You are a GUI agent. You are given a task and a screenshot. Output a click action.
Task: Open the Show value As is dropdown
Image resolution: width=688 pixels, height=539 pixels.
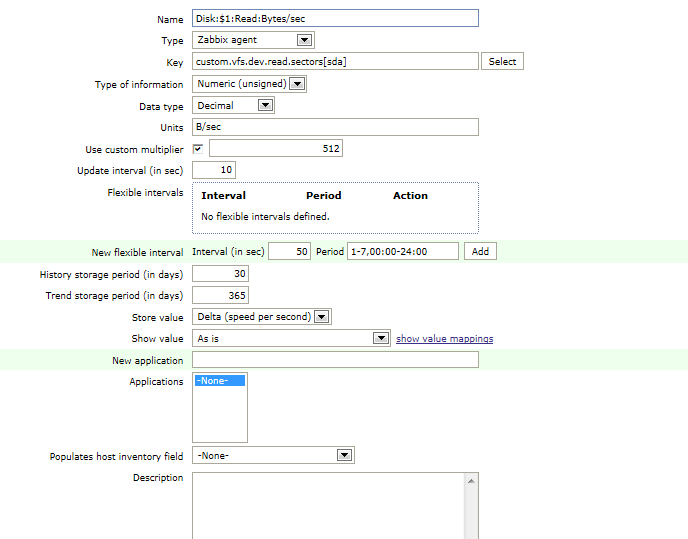(291, 338)
